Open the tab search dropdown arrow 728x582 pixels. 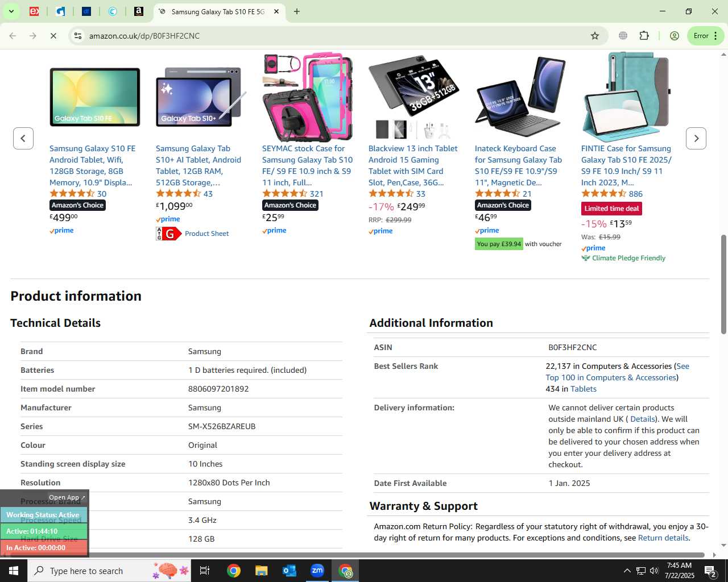(x=11, y=11)
